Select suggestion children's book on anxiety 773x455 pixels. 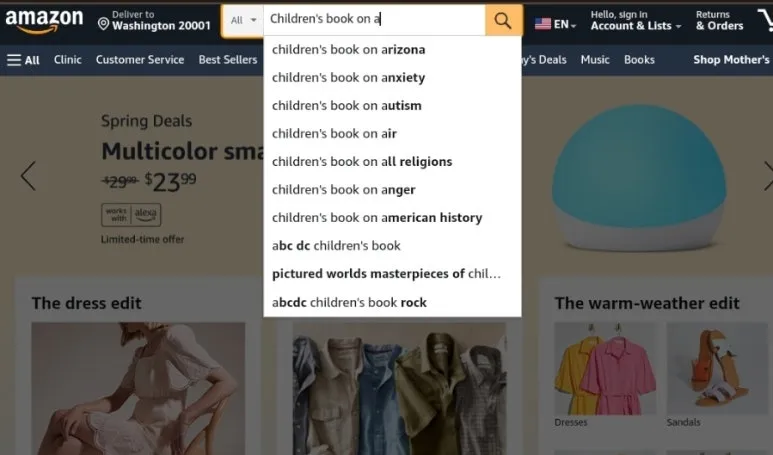pyautogui.click(x=392, y=77)
